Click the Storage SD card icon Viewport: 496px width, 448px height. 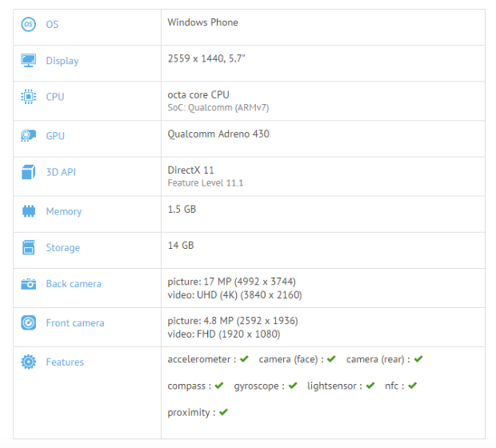point(29,247)
